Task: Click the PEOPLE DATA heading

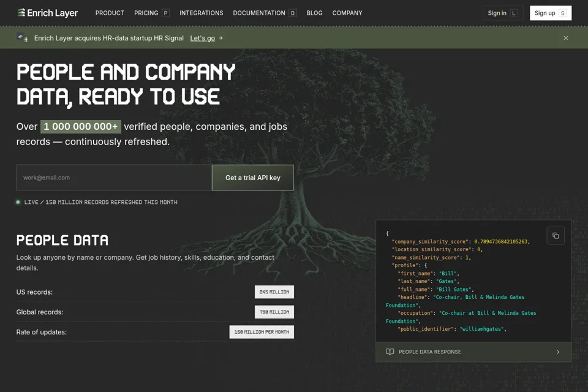Action: tap(62, 240)
